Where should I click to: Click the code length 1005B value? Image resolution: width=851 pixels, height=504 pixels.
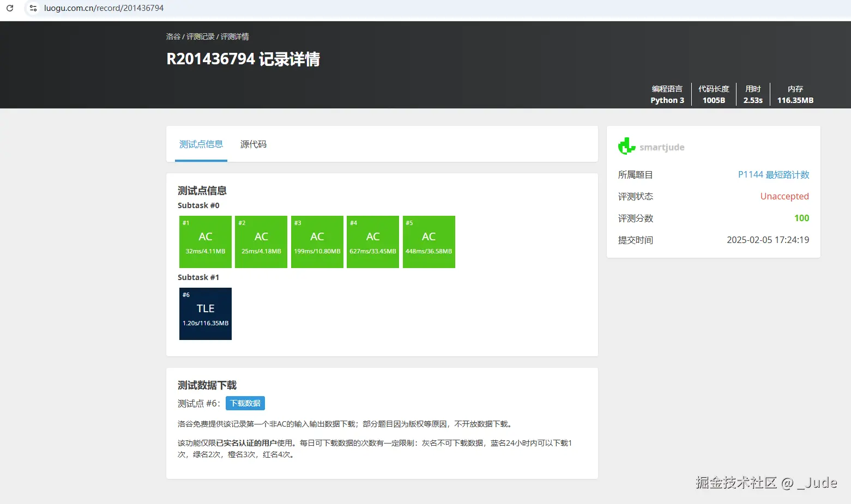pyautogui.click(x=714, y=100)
